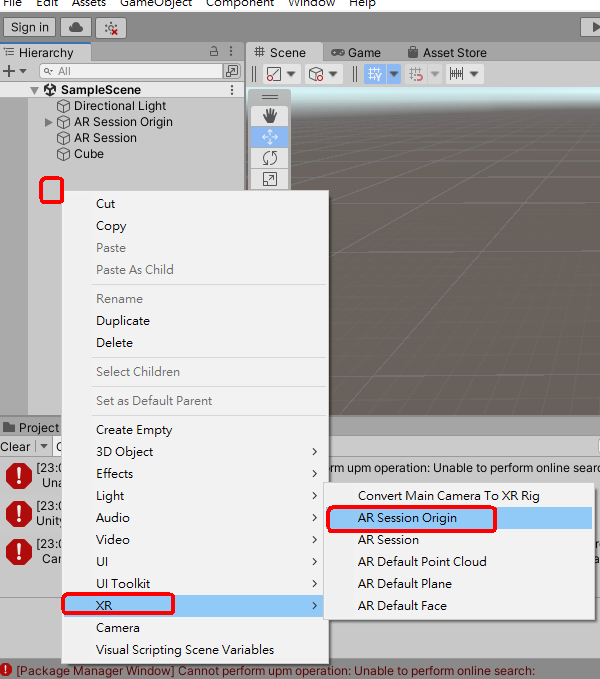Select Directional Light in Hierarchy
This screenshot has height=679, width=600.
(x=120, y=106)
